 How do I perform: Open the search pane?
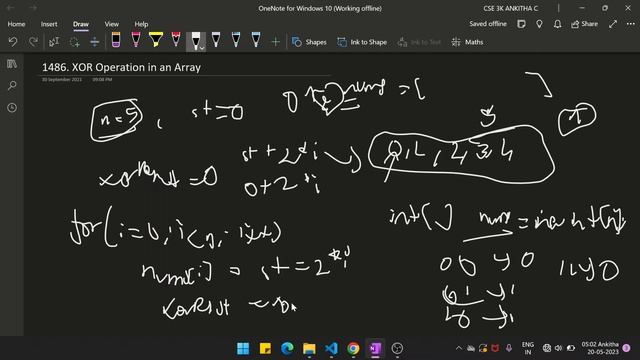(x=12, y=86)
